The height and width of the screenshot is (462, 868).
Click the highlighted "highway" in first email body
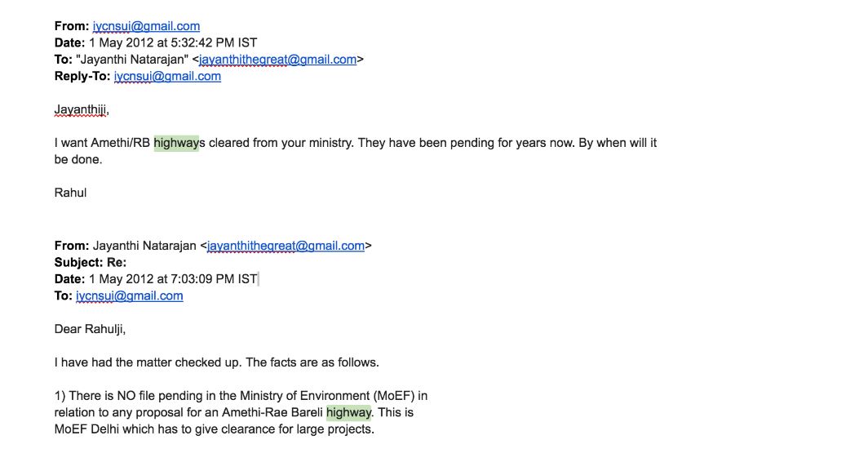(176, 143)
